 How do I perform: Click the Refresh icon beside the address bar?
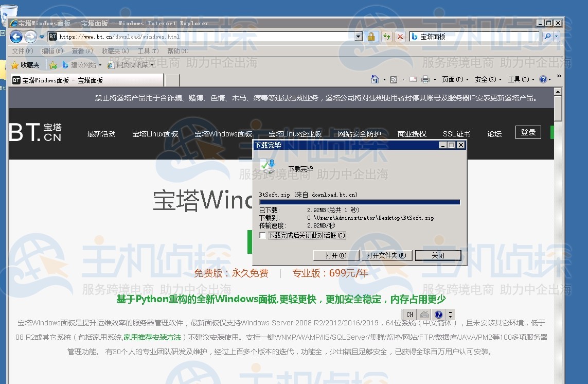(386, 37)
